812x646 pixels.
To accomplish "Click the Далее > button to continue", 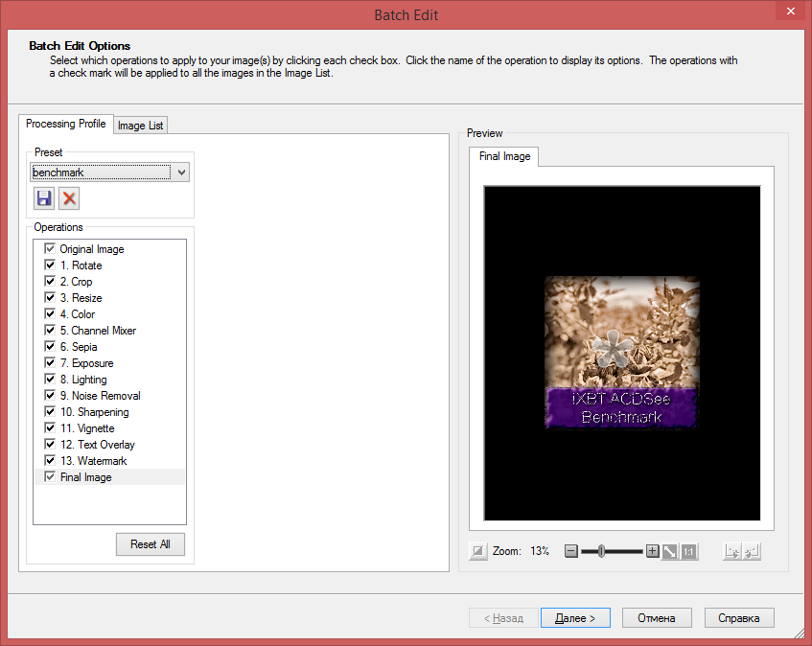I will click(x=575, y=618).
